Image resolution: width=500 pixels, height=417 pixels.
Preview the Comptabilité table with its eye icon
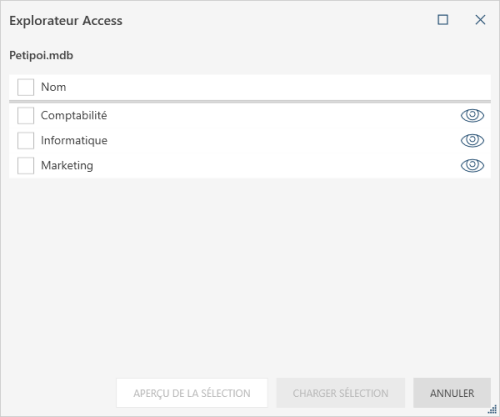[x=472, y=115]
